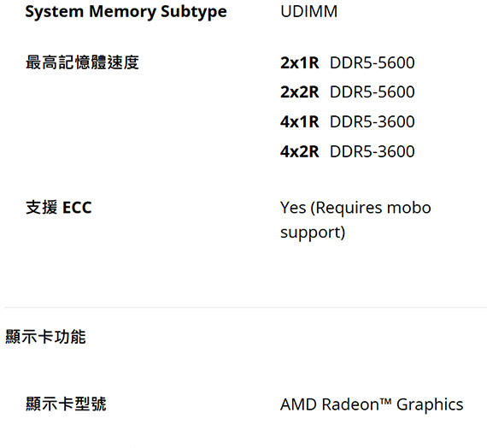Click DDR5-3600 beside 4x2R
The width and height of the screenshot is (487, 448).
point(372,151)
